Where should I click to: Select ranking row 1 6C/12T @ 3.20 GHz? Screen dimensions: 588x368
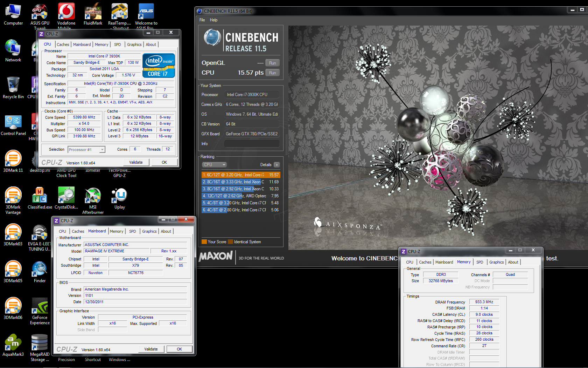pyautogui.click(x=241, y=175)
